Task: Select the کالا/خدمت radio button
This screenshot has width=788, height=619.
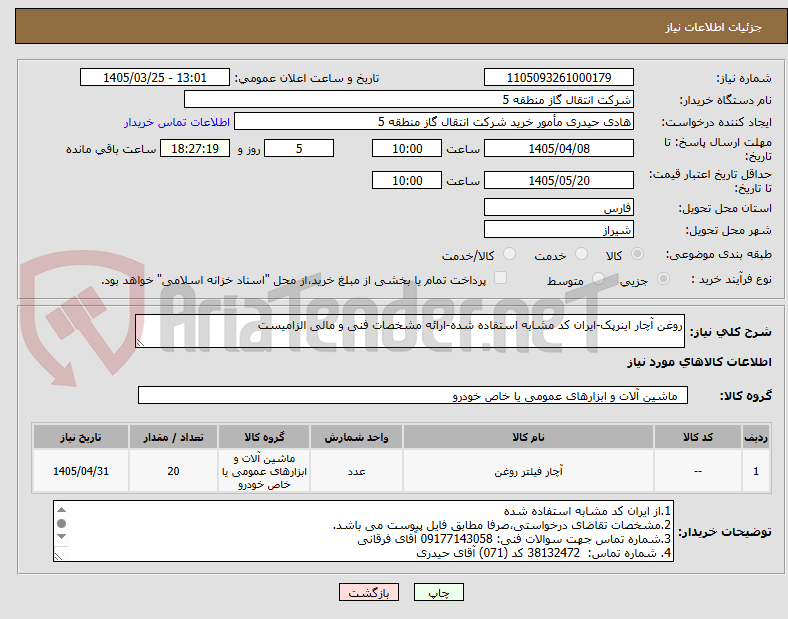Action: click(509, 254)
